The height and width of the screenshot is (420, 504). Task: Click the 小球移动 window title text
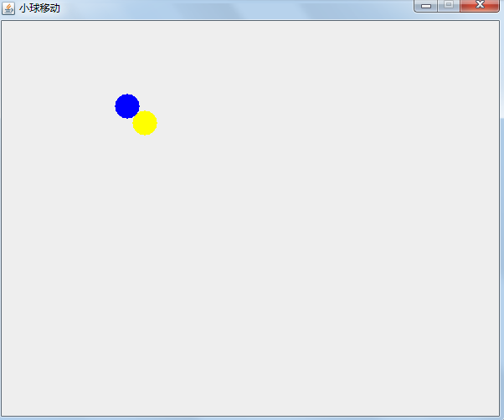(39, 8)
